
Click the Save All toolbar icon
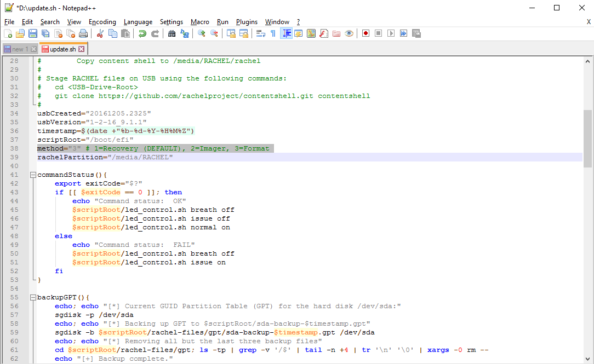45,34
